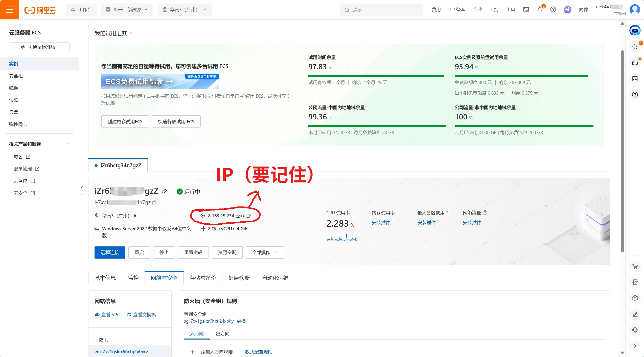Open the 华南3（广州）region dropdown
Image resolution: width=644 pixels, height=357 pixels.
point(185,10)
